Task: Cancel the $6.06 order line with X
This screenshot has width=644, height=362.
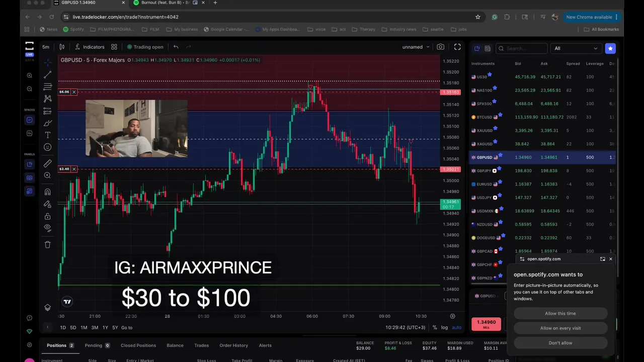Action: (x=74, y=92)
